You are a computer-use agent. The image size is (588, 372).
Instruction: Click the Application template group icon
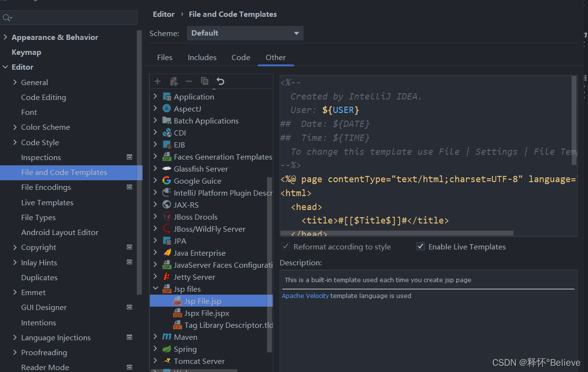(167, 97)
